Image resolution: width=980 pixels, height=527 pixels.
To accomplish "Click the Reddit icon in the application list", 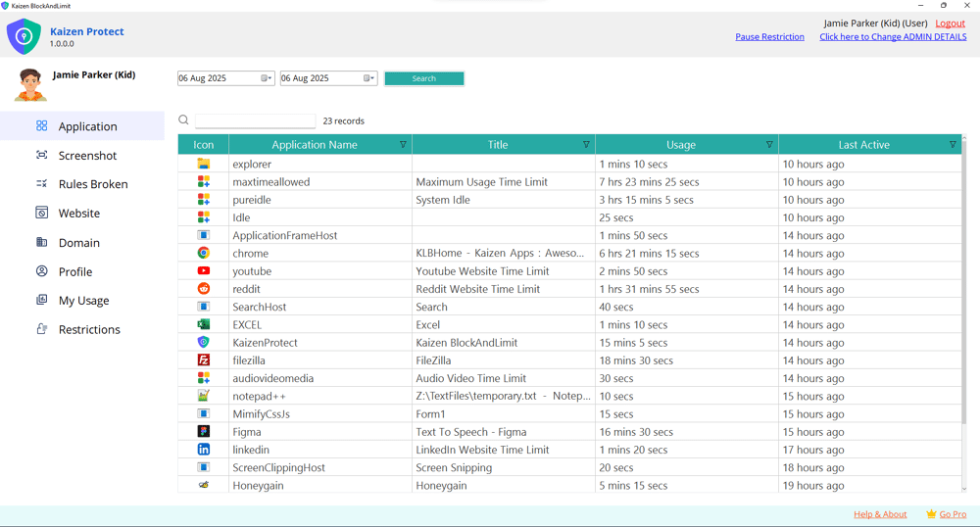I will point(203,289).
